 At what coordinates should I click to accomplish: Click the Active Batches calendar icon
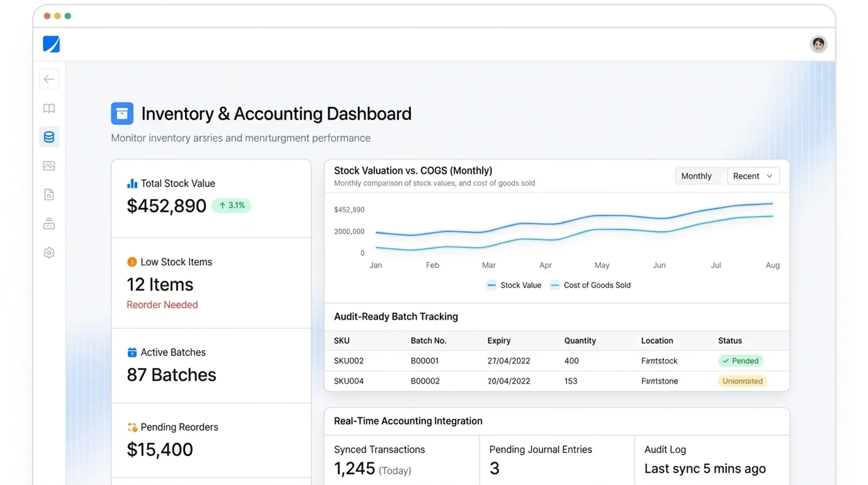coord(132,352)
